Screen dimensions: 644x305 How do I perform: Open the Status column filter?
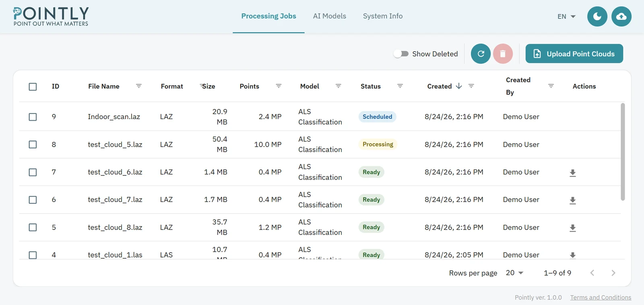400,86
